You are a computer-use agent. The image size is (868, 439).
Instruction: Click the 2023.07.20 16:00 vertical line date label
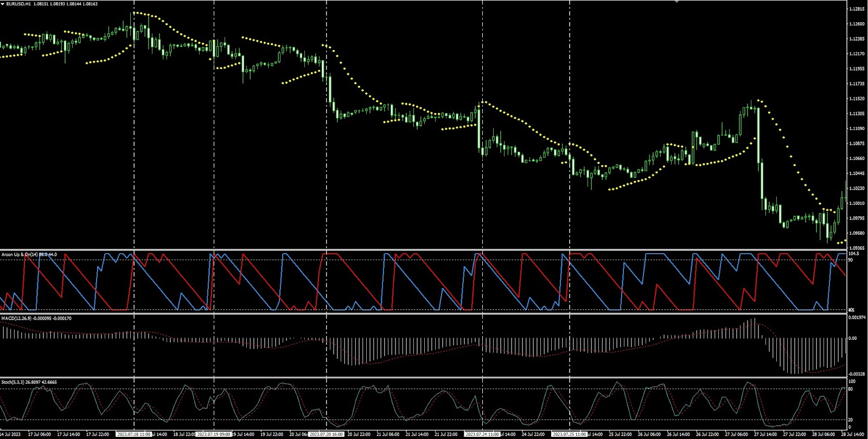(326, 434)
